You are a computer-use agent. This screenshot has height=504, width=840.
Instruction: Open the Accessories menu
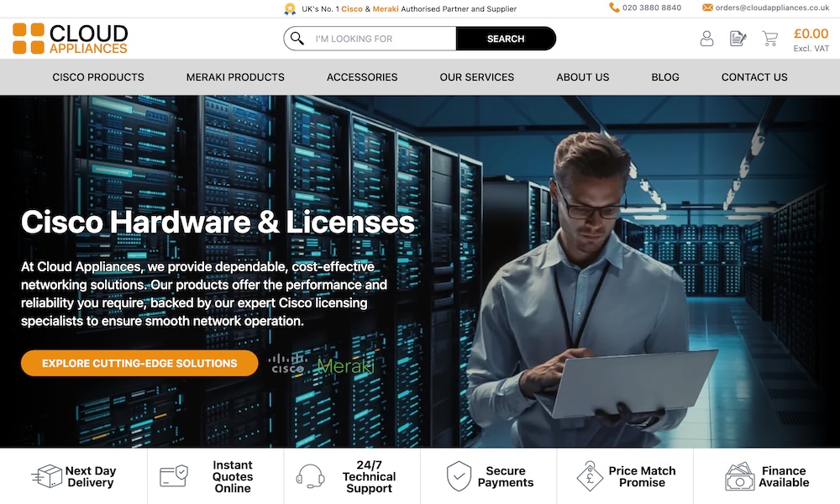(362, 77)
